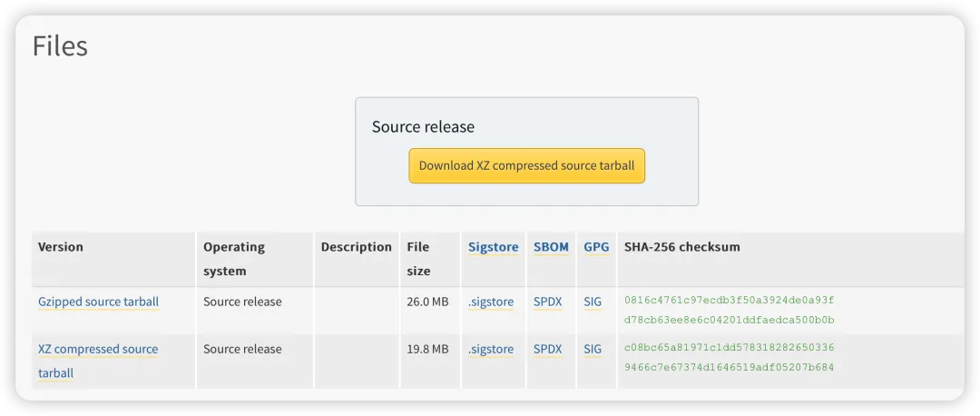Open SPDX link for Gzipped source tarball
The width and height of the screenshot is (980, 416).
tap(547, 302)
